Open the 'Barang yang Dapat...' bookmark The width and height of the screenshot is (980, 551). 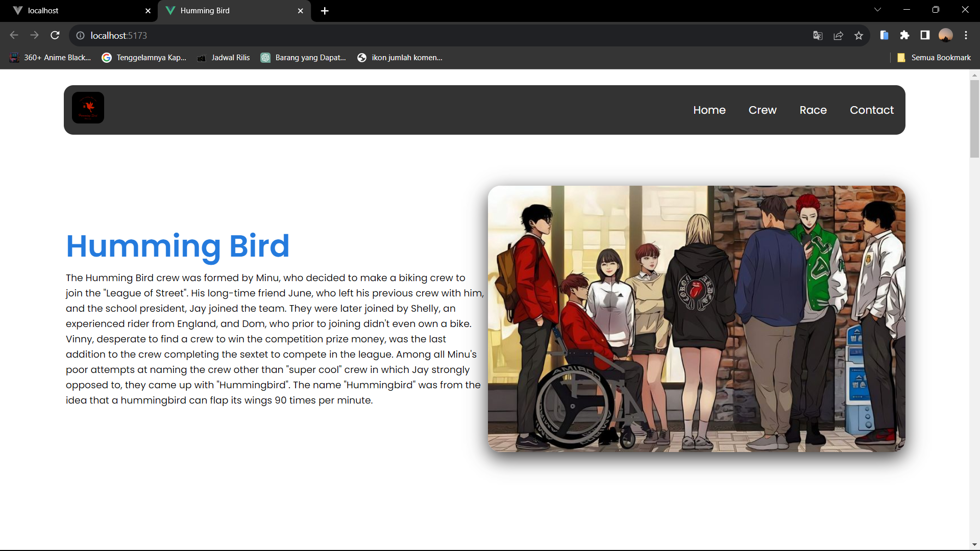(304, 58)
